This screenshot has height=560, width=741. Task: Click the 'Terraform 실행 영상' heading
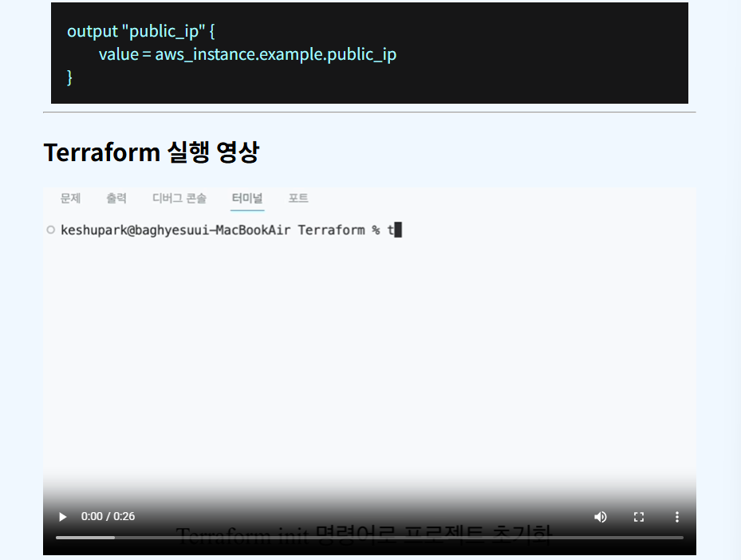pyautogui.click(x=151, y=152)
